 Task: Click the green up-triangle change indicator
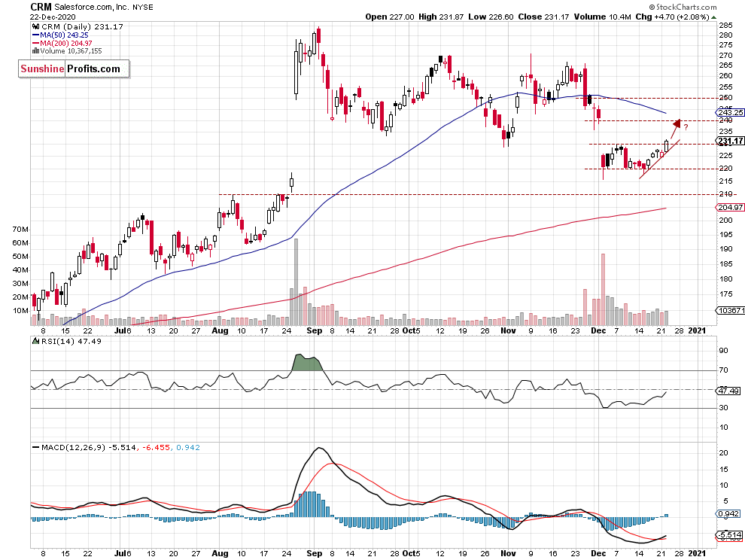click(x=713, y=17)
